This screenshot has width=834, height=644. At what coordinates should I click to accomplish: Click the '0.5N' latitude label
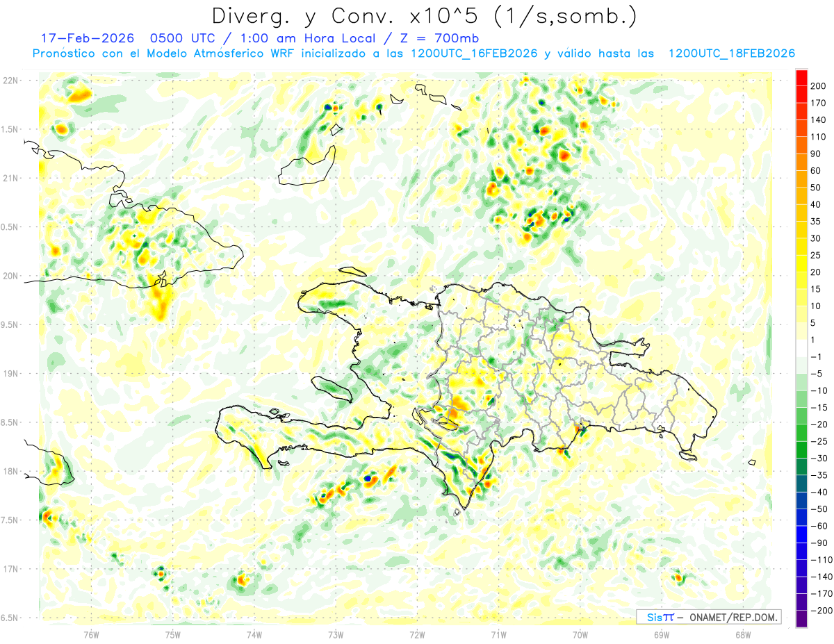10,227
